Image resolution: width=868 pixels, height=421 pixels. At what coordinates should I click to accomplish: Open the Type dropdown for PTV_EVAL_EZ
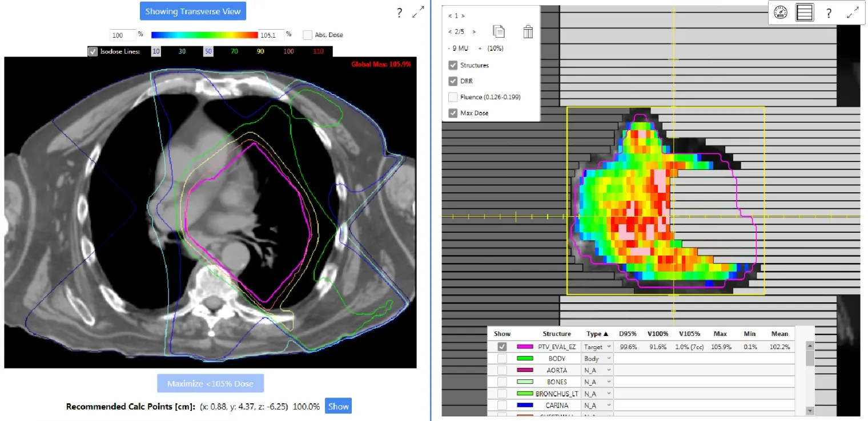coord(596,346)
